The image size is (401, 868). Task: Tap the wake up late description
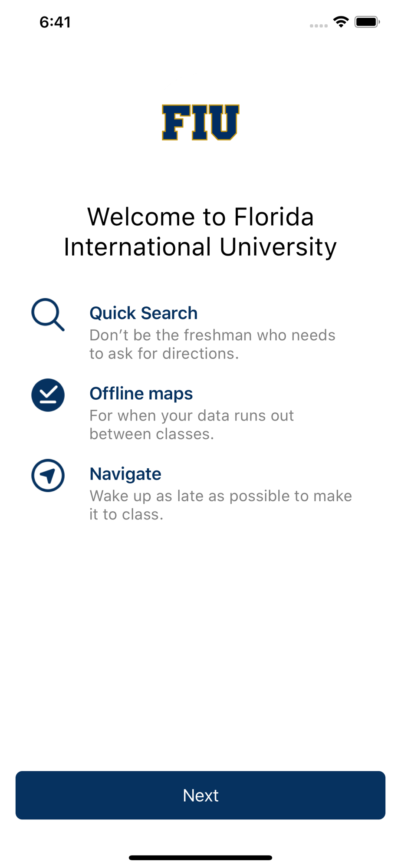(x=220, y=505)
